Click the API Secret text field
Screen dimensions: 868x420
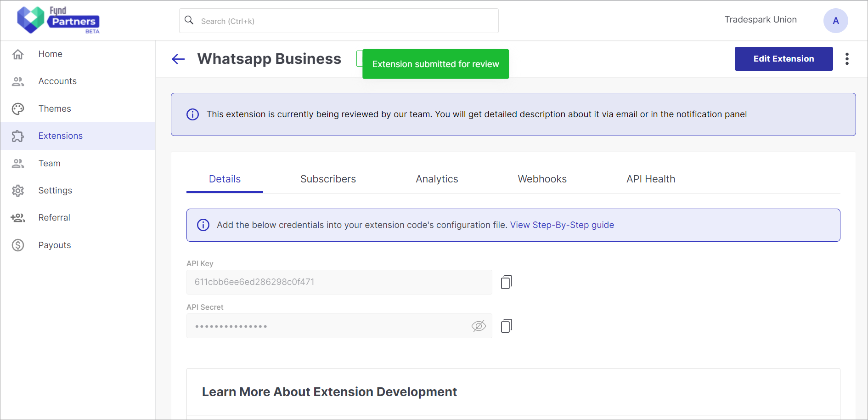[x=339, y=326]
